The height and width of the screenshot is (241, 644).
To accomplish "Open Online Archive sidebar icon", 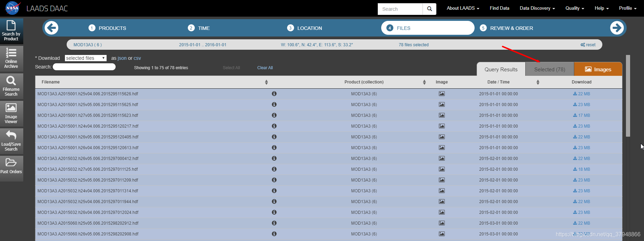I will click(x=11, y=58).
